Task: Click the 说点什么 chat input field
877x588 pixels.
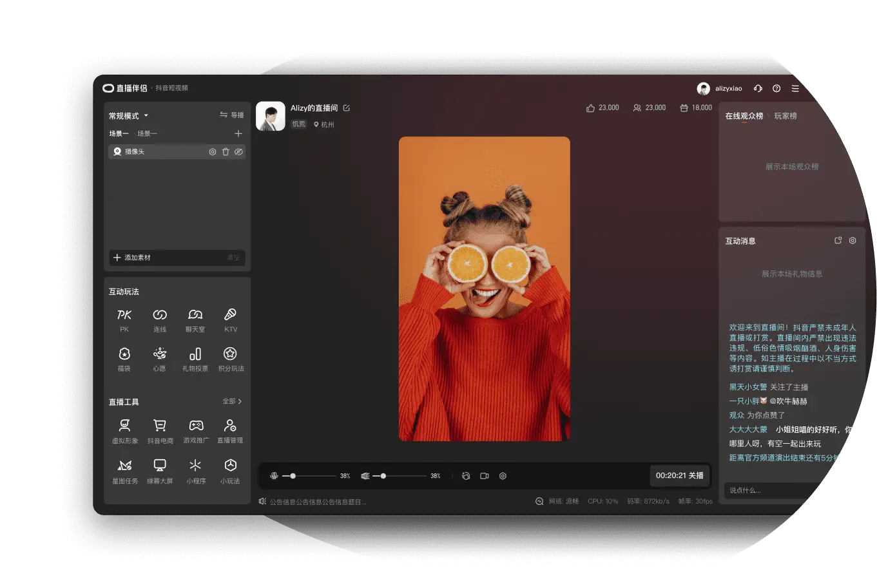Action: click(764, 491)
